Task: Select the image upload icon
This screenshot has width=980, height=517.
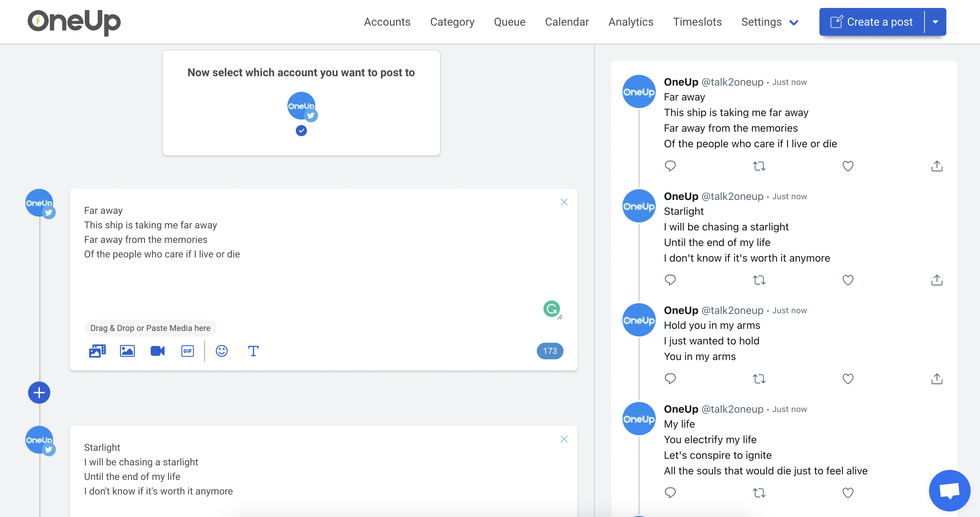Action: point(127,351)
